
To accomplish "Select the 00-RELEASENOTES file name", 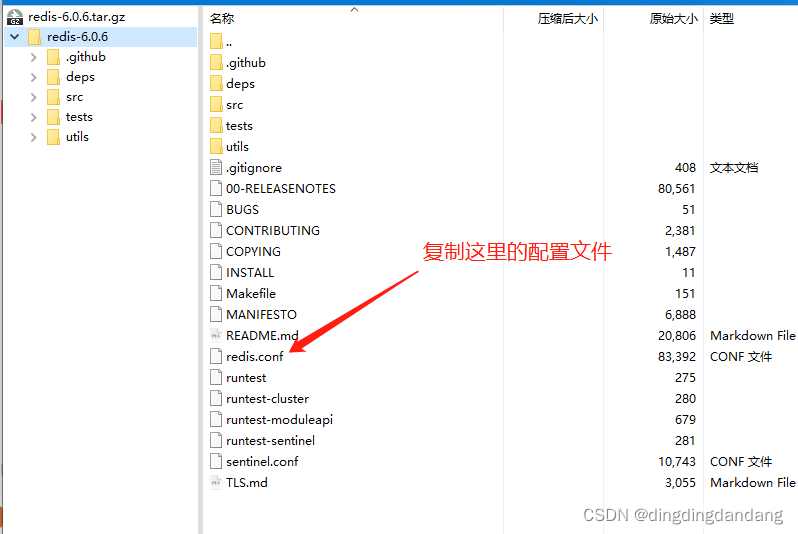I will coord(281,188).
